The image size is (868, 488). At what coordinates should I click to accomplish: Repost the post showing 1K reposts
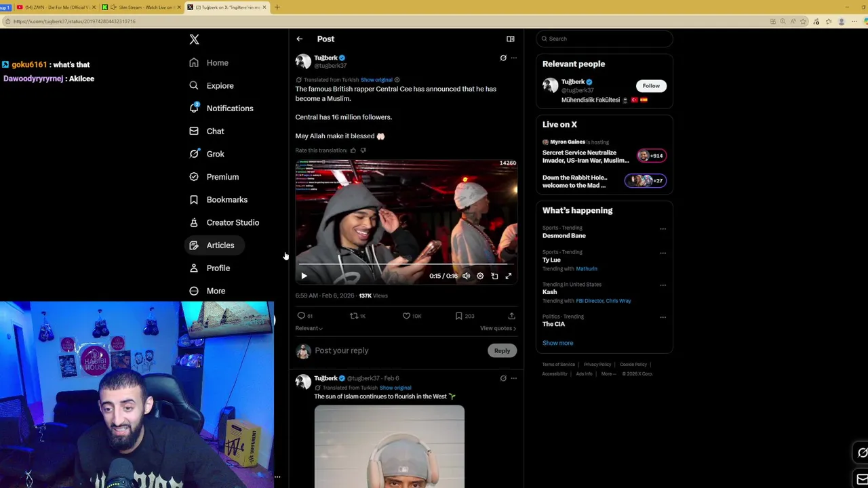point(357,316)
